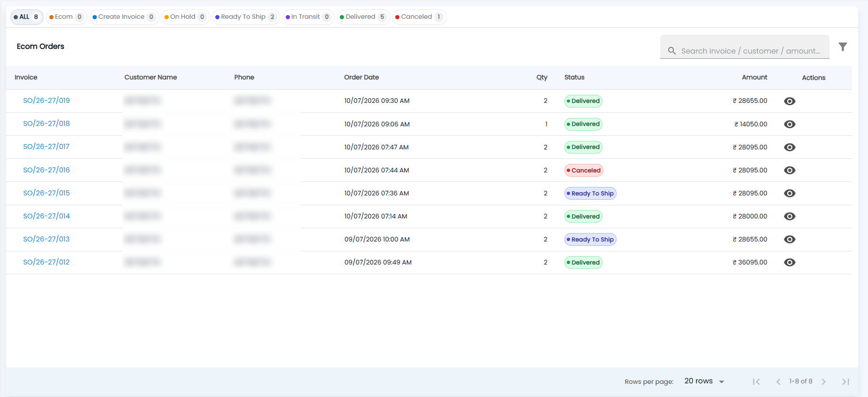Switch to the Ecom filter tab
This screenshot has width=868, height=397.
(x=66, y=17)
